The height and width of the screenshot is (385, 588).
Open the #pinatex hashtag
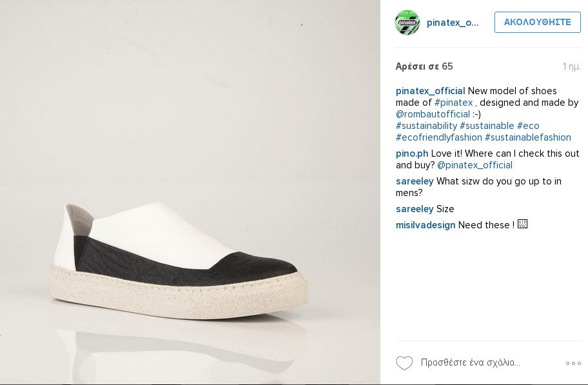pyautogui.click(x=454, y=103)
